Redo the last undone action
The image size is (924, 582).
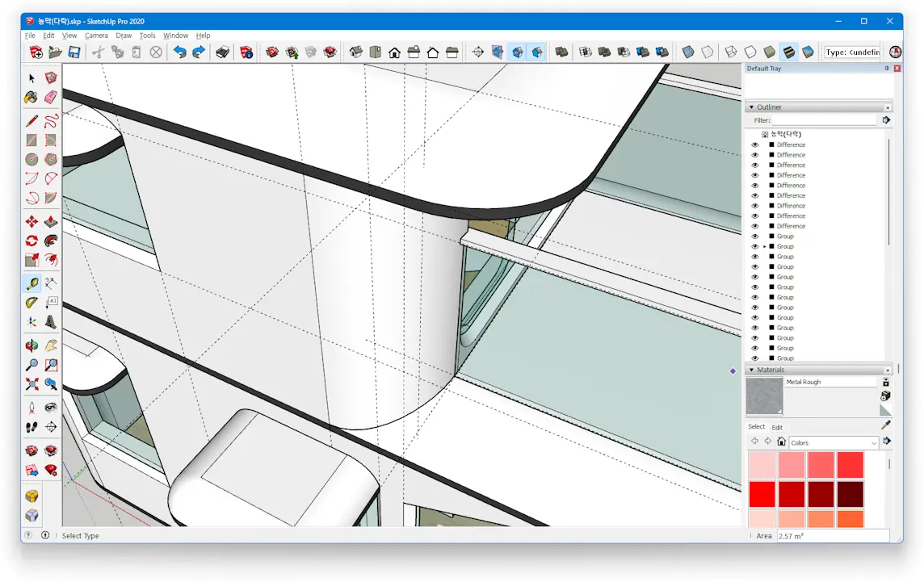pos(199,52)
